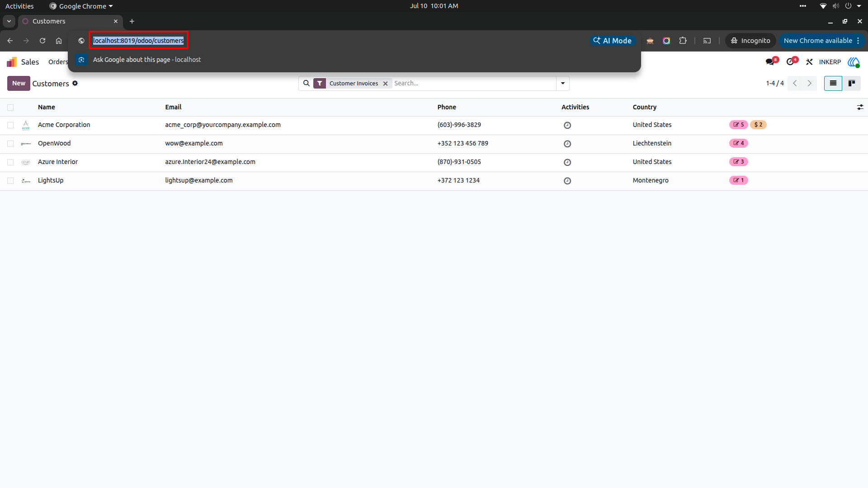This screenshot has height=488, width=868.
Task: Open the INKERP company switcher
Action: 830,62
